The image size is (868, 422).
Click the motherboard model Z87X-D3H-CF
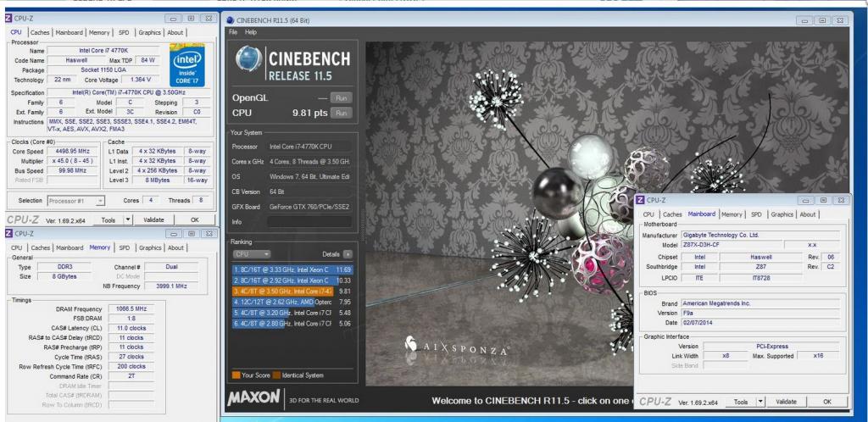(x=732, y=245)
